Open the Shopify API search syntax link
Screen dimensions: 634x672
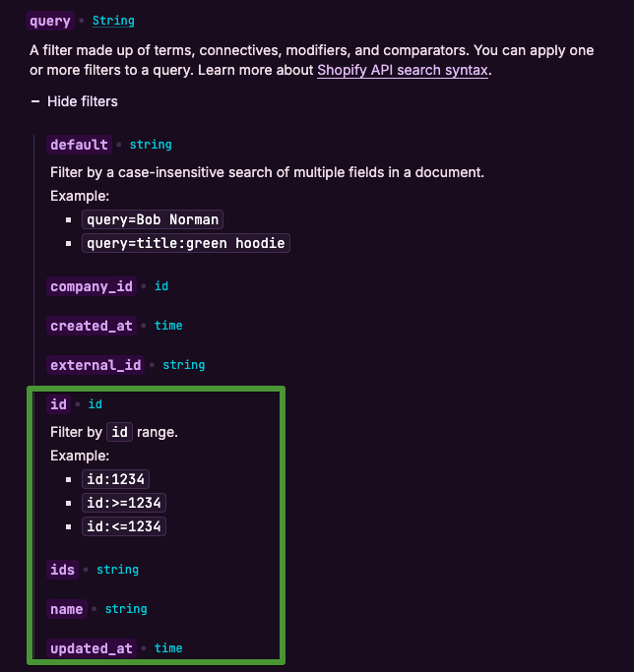point(403,71)
